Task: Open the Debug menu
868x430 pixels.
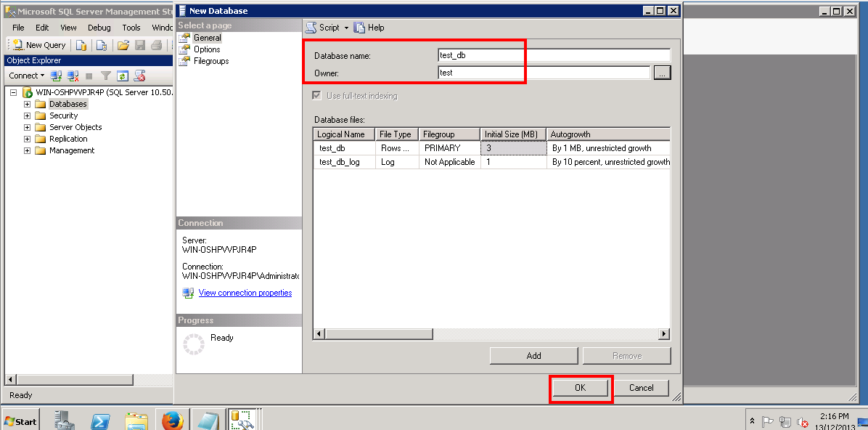Action: click(99, 27)
